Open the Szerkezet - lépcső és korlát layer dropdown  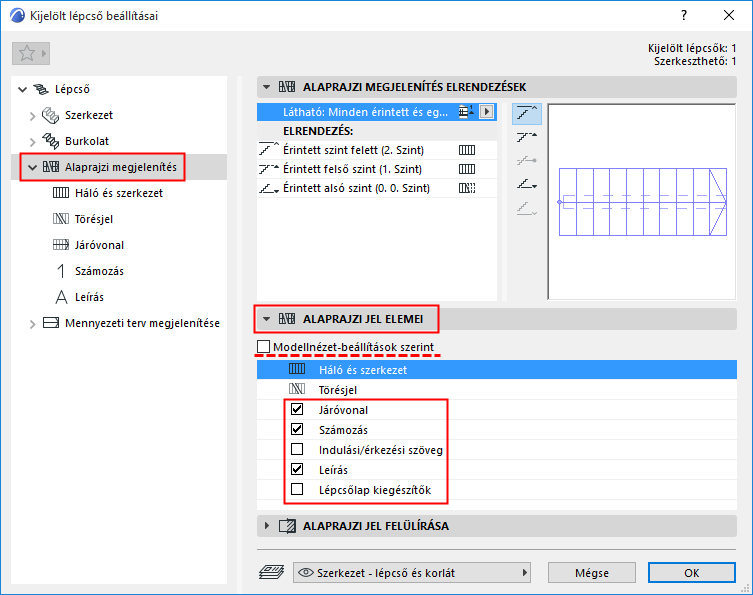coord(412,572)
